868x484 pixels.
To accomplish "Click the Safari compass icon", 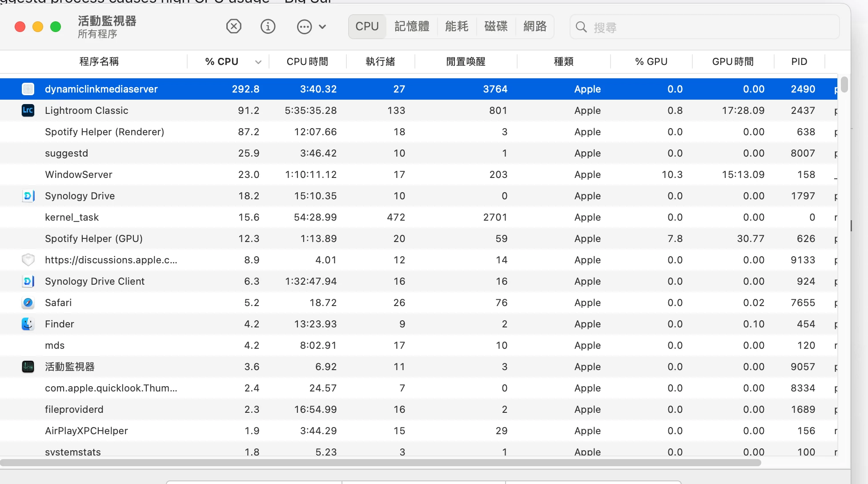I will tap(28, 302).
